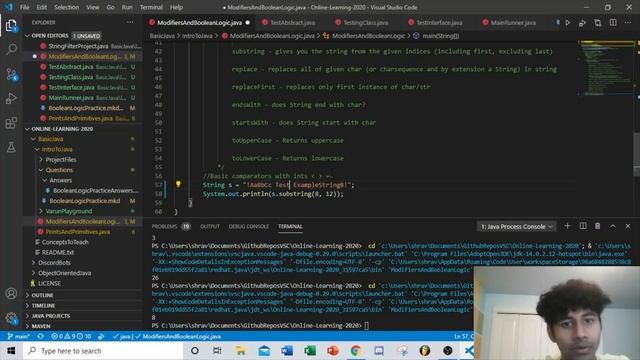Open Open Changes compare icon in editor toolbar
640x360 pixels.
[598, 23]
